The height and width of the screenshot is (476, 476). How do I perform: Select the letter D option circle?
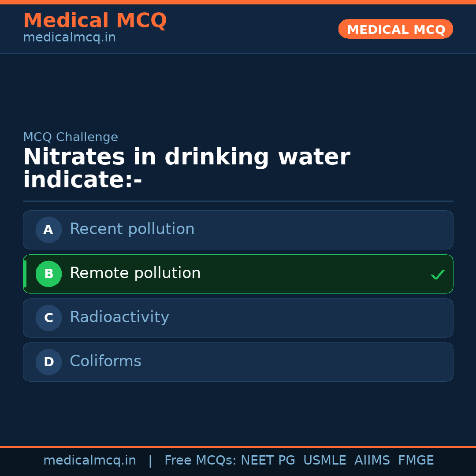click(48, 362)
